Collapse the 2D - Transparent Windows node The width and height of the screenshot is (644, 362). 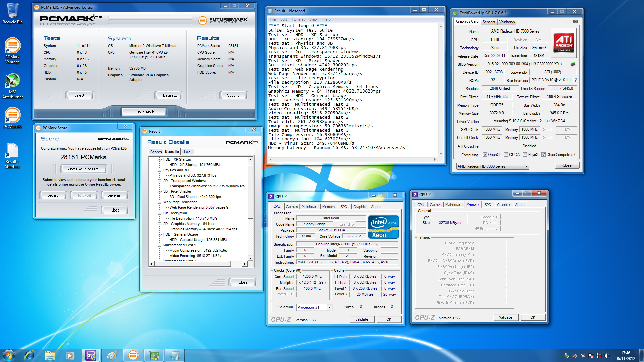coord(160,181)
